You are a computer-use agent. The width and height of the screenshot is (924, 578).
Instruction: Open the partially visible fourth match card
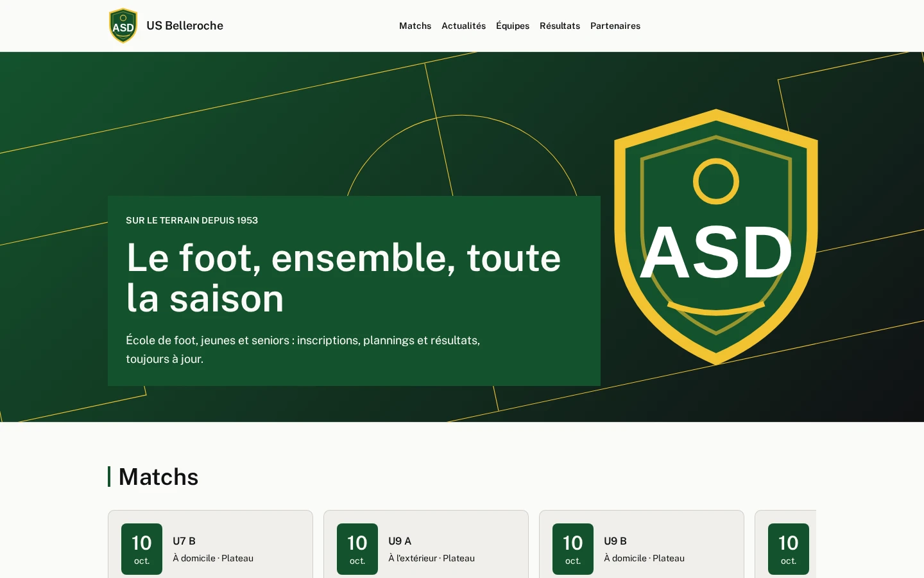785,545
